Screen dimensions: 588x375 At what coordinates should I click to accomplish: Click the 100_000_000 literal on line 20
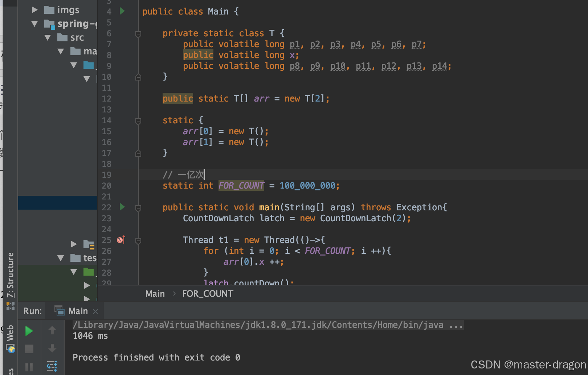coord(307,186)
